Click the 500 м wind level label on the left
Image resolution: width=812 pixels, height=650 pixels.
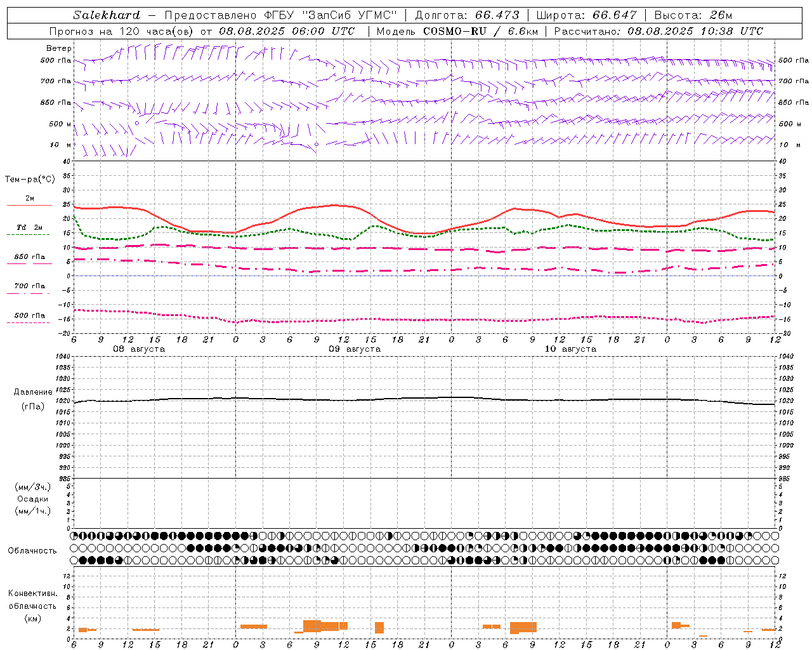click(x=60, y=124)
